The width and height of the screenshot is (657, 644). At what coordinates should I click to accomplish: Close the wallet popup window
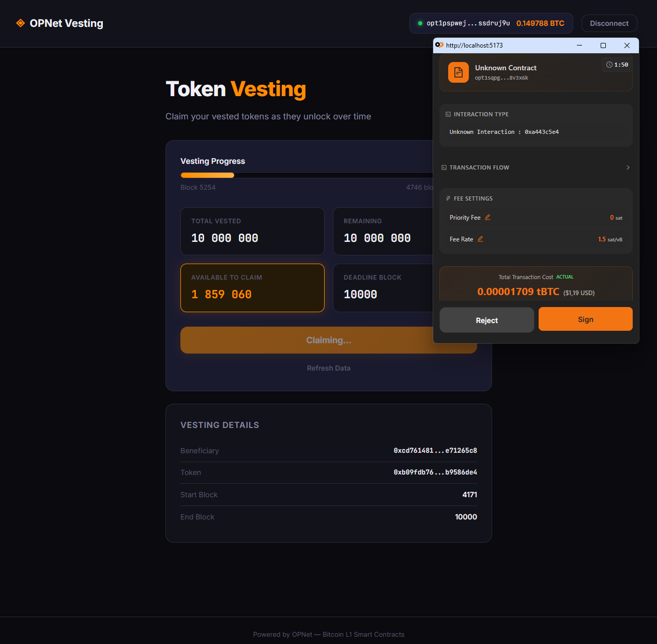[x=627, y=45]
